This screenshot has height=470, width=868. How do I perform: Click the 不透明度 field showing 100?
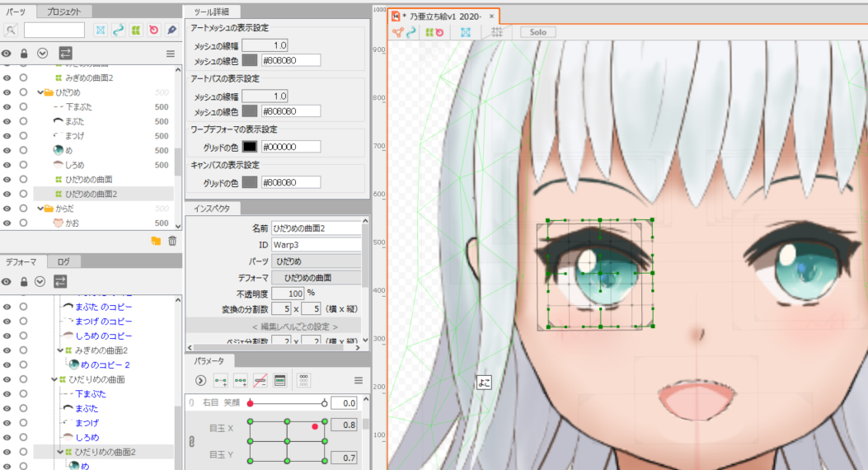pyautogui.click(x=288, y=294)
